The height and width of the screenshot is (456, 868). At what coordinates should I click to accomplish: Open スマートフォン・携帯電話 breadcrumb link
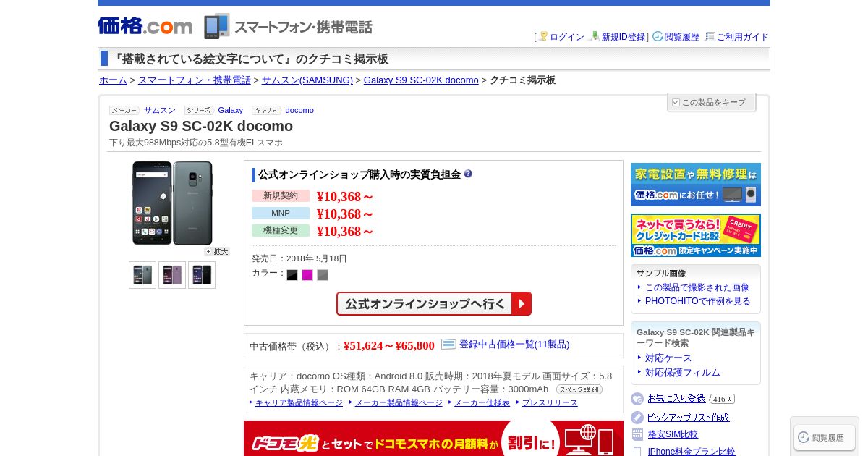(195, 80)
